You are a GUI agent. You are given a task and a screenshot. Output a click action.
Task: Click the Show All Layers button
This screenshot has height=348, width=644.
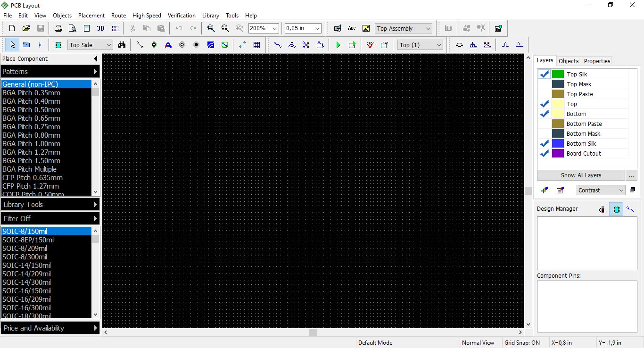pyautogui.click(x=581, y=175)
